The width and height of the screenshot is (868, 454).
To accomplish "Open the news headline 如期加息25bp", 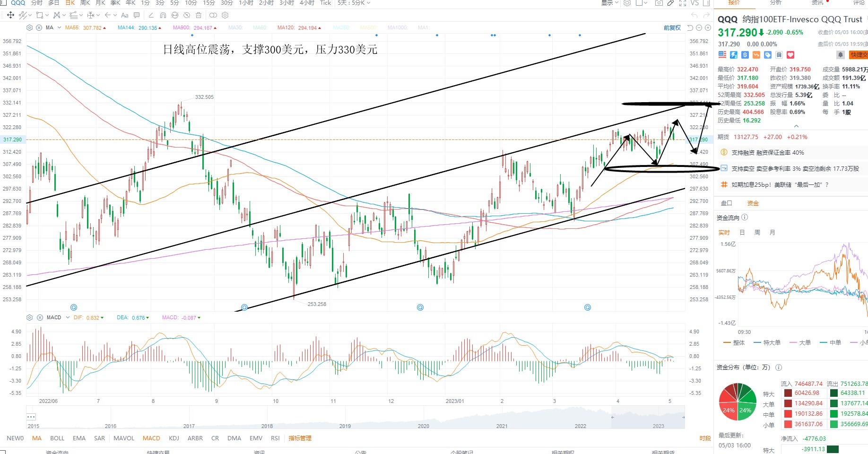I will click(x=780, y=185).
